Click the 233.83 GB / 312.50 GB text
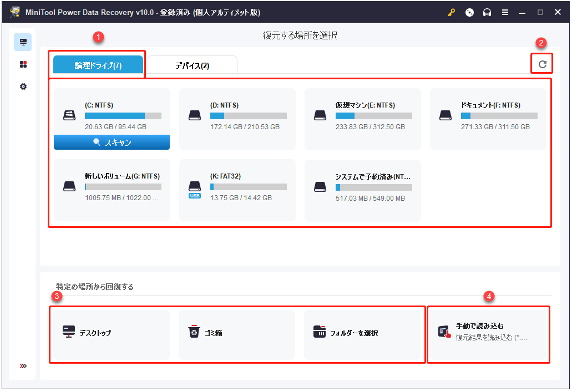 click(x=370, y=127)
